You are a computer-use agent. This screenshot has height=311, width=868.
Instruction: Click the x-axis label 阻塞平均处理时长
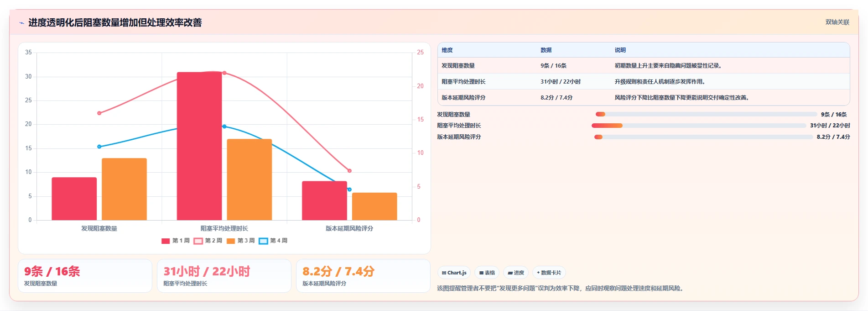click(224, 228)
